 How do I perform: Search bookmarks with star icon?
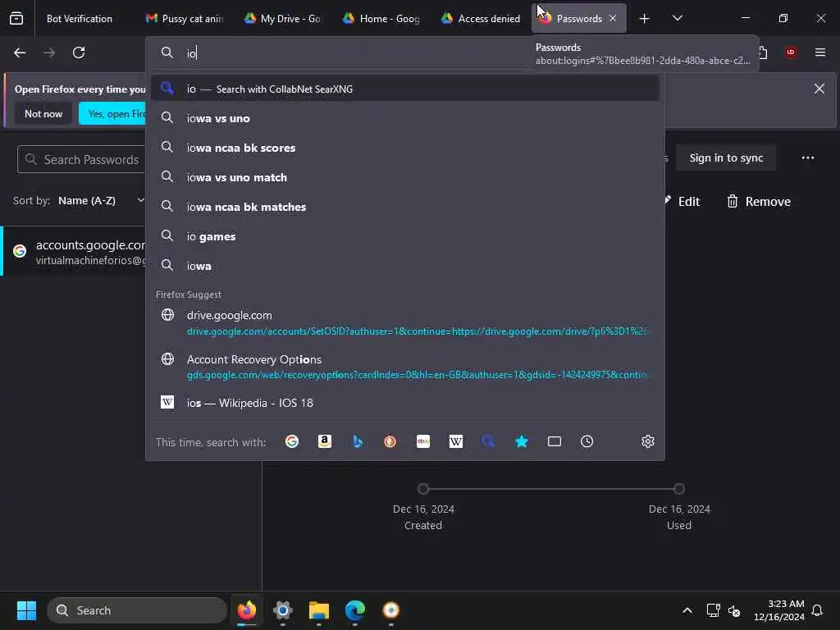521,441
